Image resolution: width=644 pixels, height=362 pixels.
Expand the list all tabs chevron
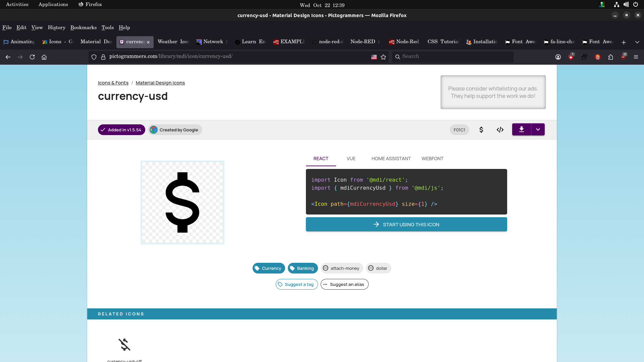(x=637, y=42)
